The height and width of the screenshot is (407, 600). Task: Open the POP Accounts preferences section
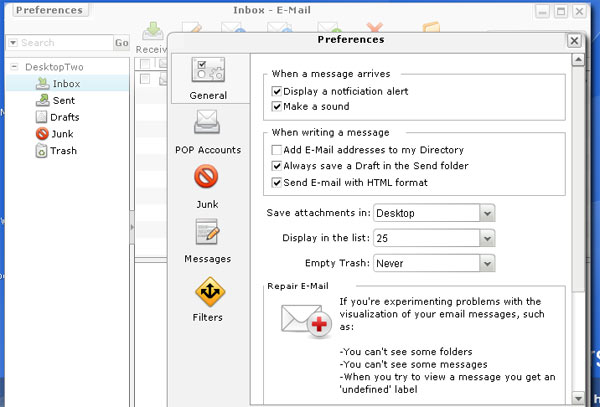tap(208, 132)
